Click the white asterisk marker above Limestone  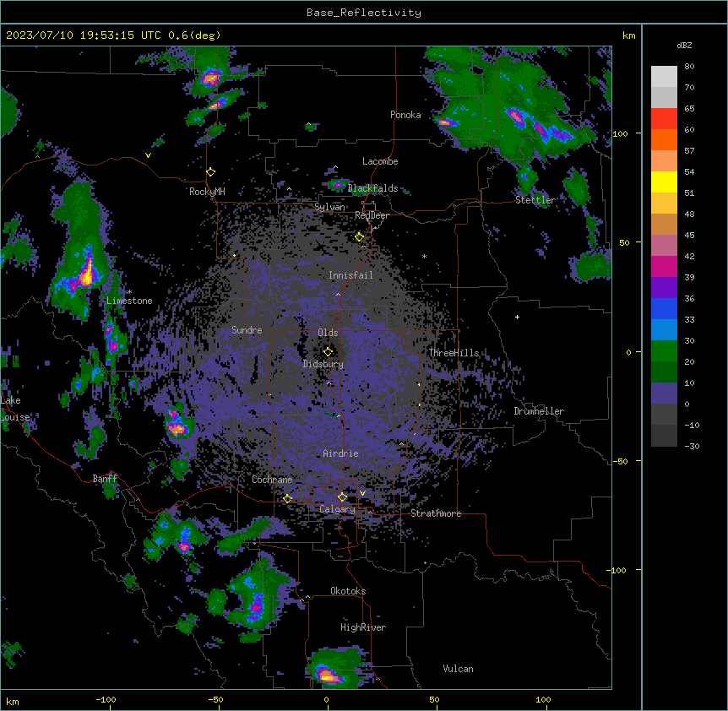tap(129, 292)
